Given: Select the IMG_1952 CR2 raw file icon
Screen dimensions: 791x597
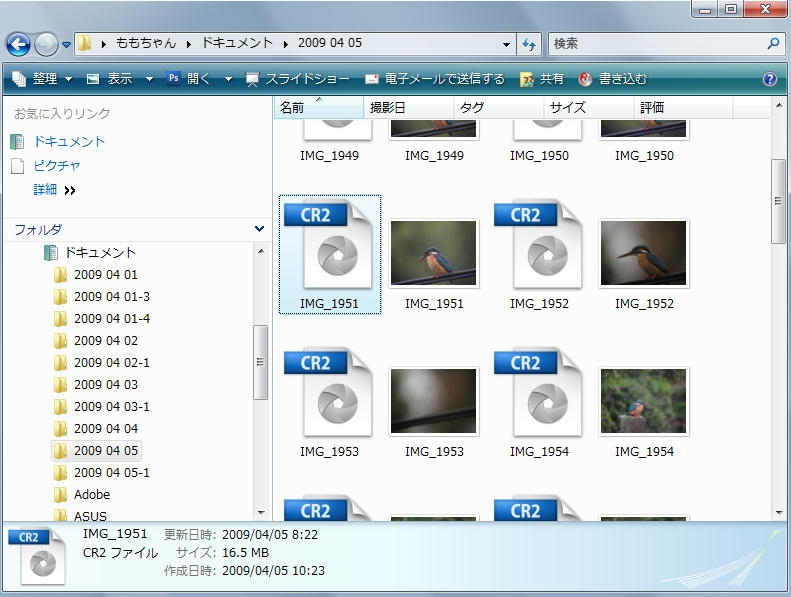Looking at the screenshot, I should click(x=538, y=245).
